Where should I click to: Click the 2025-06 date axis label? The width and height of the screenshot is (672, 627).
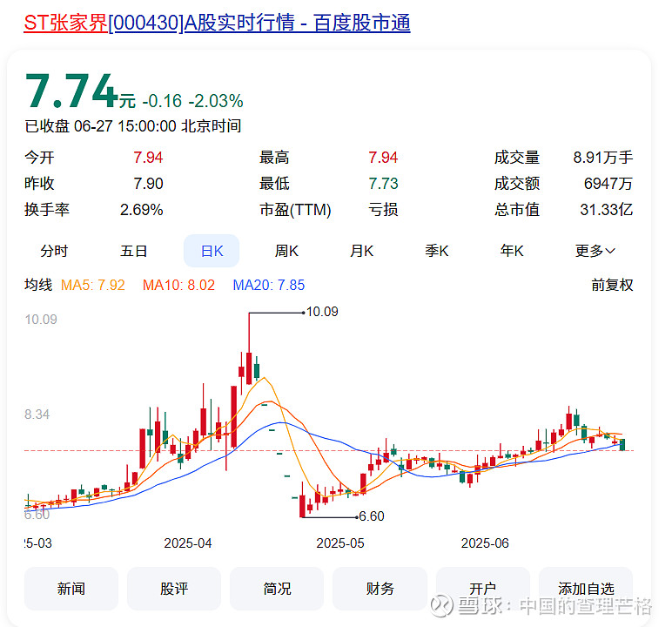[x=485, y=543]
